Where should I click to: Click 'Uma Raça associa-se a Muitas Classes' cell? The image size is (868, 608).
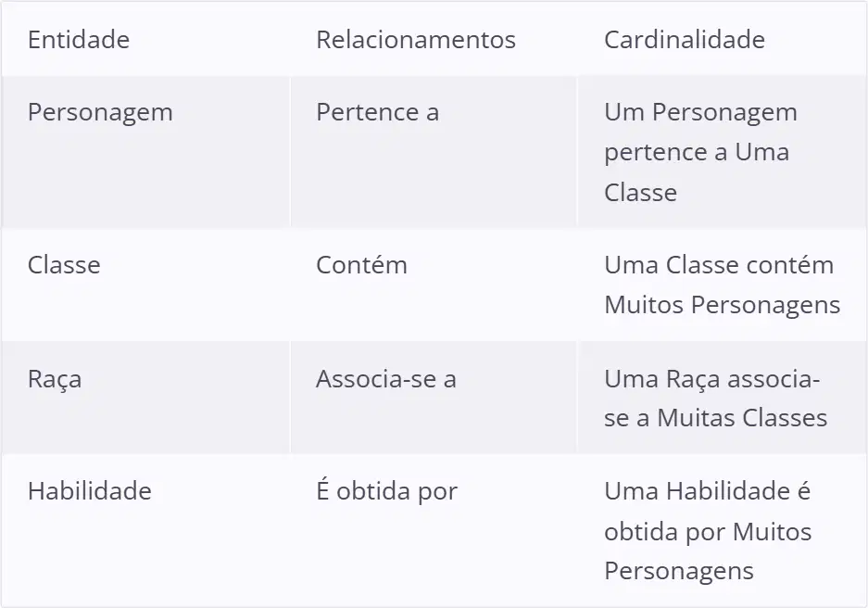coord(722,398)
